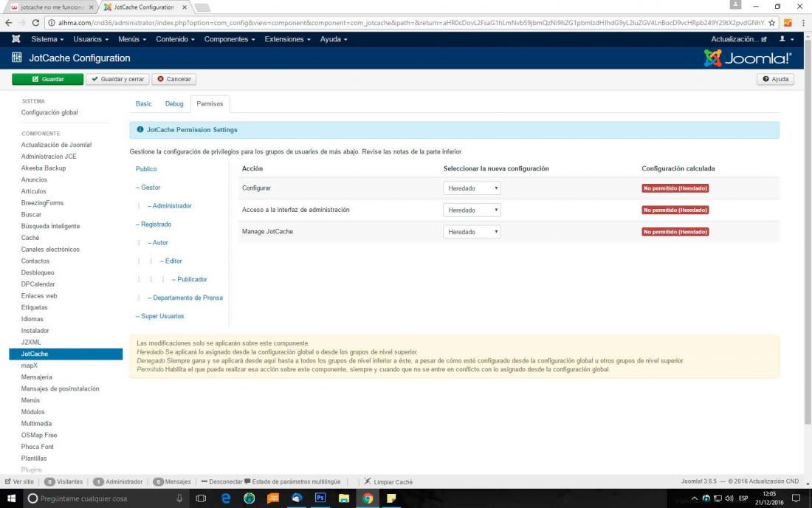Open the Ayuda help button in the toolbar
The height and width of the screenshot is (508, 812).
point(775,79)
